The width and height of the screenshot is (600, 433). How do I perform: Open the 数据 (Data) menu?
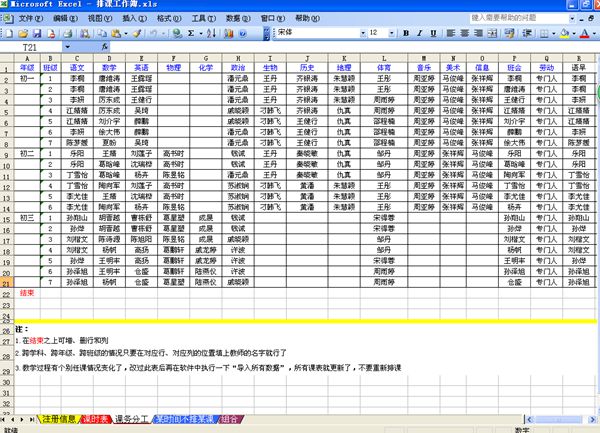click(238, 18)
